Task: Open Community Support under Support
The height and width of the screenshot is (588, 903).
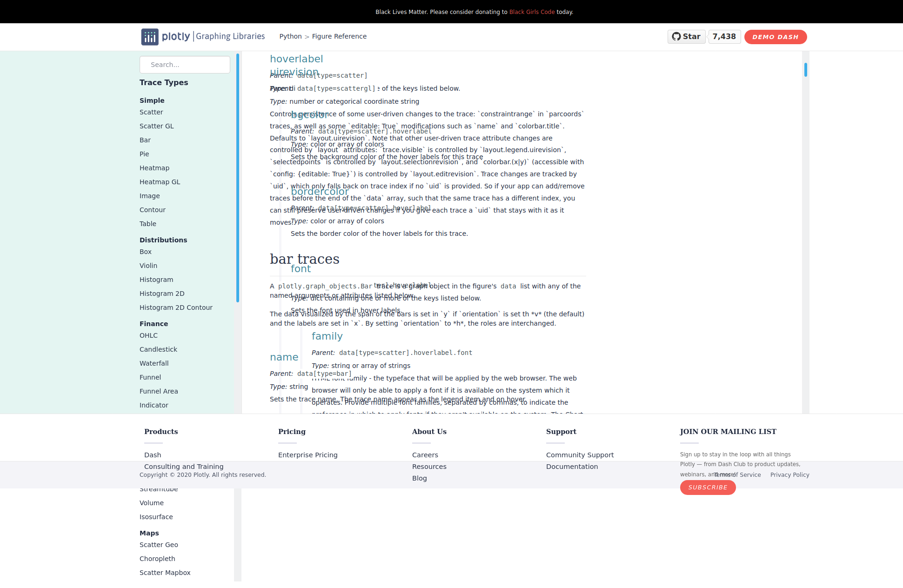Action: (580, 455)
